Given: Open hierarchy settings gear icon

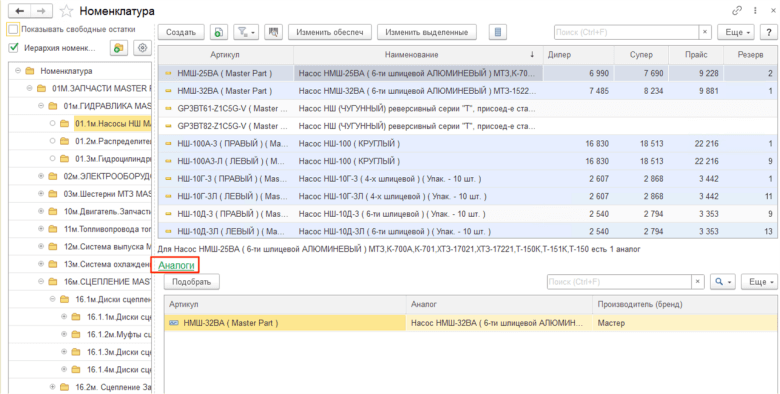Looking at the screenshot, I should tap(143, 48).
